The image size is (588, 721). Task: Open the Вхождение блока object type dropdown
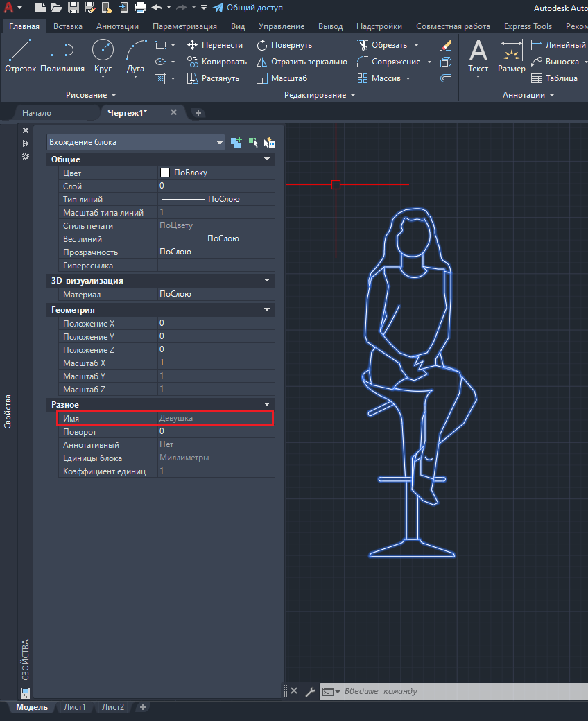(x=136, y=142)
